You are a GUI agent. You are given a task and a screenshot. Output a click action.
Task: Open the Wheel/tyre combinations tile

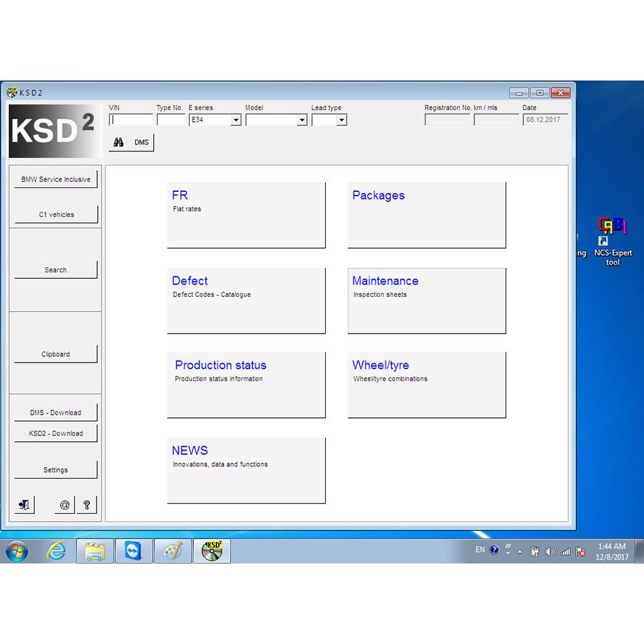coord(427,385)
